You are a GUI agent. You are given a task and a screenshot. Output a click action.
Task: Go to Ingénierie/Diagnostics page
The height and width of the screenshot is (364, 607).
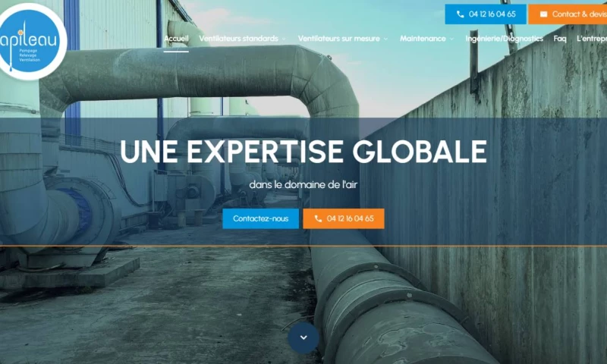tap(505, 38)
